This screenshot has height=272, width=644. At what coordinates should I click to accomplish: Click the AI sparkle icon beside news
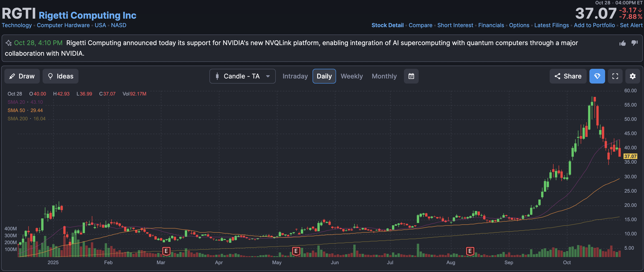coord(9,43)
